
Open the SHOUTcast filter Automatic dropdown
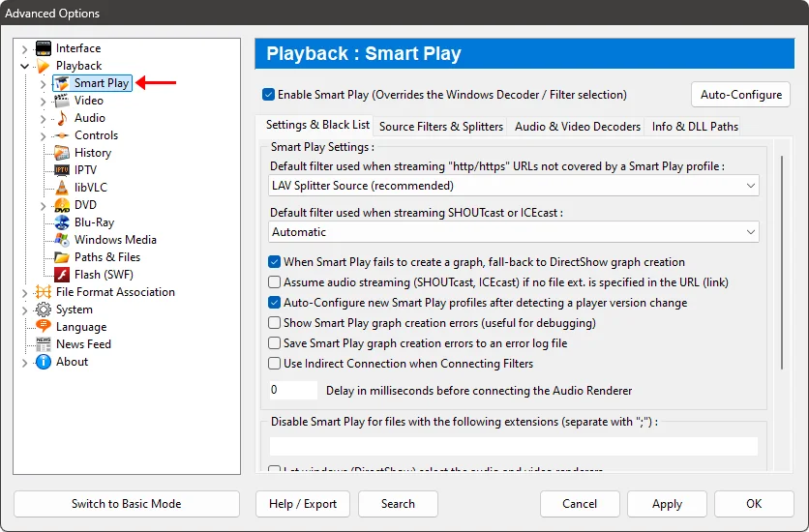tap(513, 232)
